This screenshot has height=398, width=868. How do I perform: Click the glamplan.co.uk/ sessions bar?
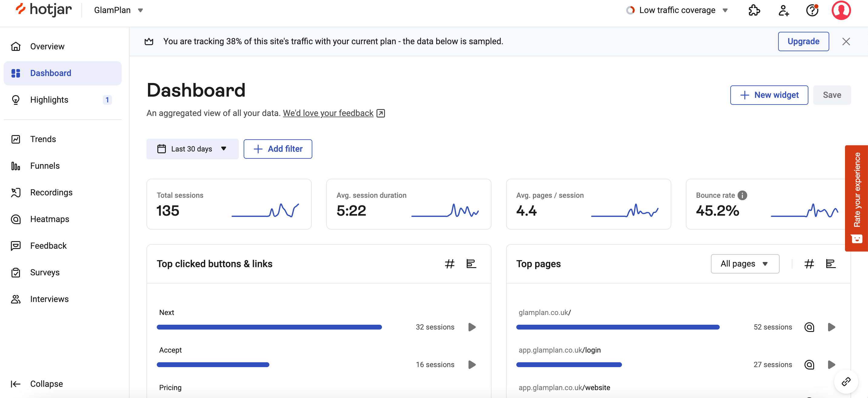(618, 327)
